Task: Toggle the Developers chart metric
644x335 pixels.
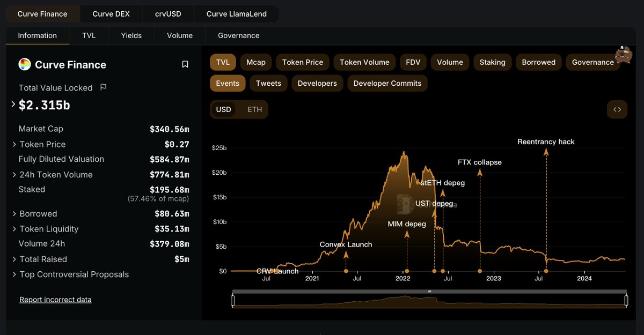Action: (x=317, y=83)
